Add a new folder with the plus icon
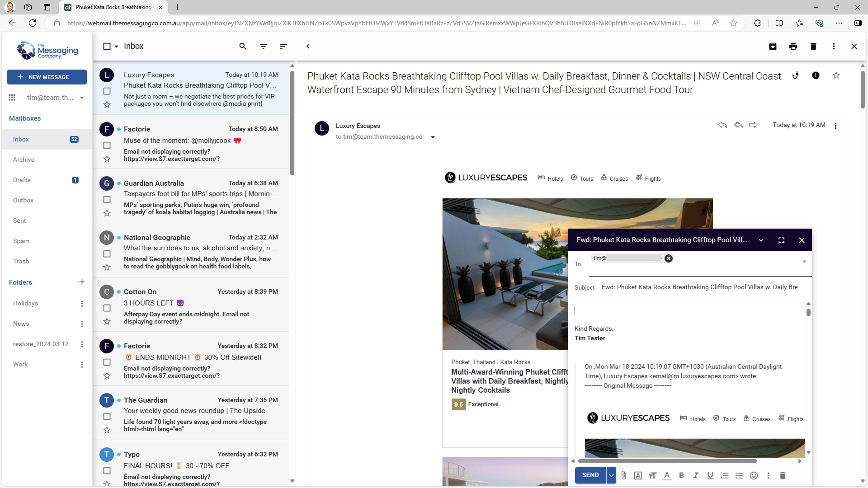Image resolution: width=868 pixels, height=488 pixels. click(x=82, y=282)
